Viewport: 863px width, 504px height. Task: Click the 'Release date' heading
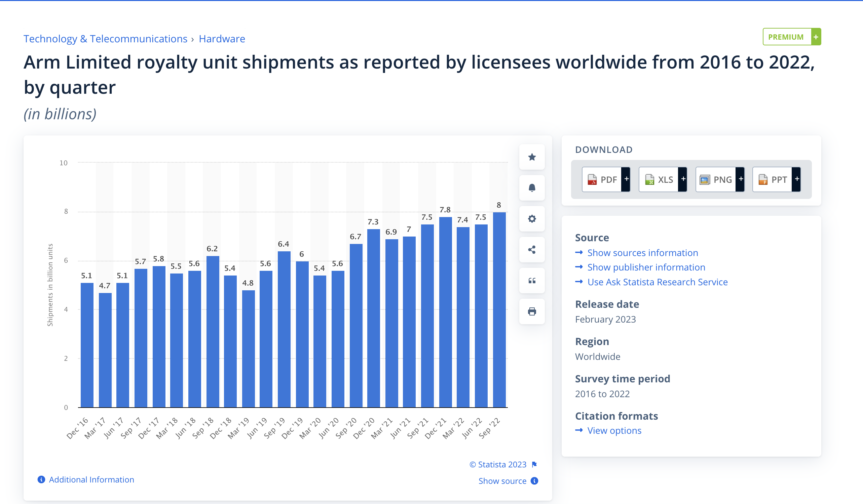point(607,304)
